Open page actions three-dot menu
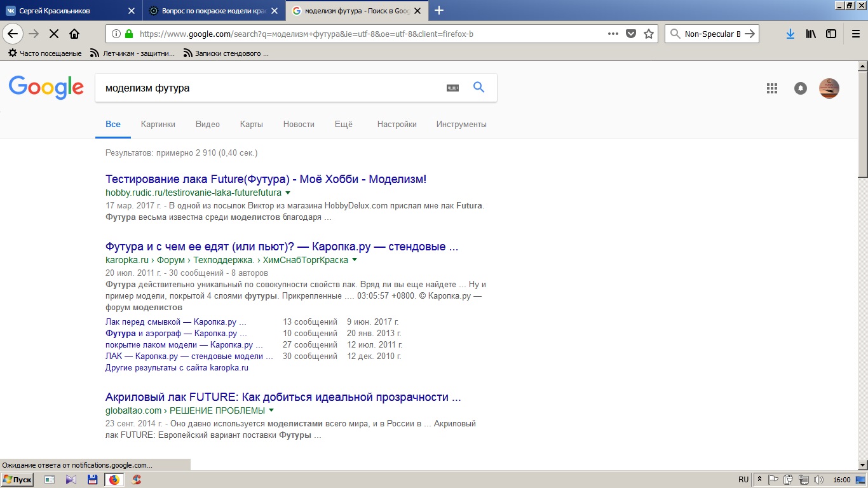The image size is (868, 488). (613, 34)
